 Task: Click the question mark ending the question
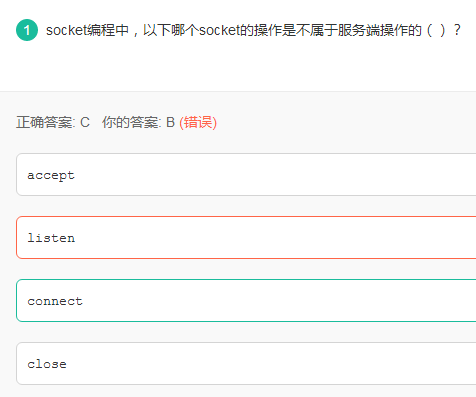[457, 30]
